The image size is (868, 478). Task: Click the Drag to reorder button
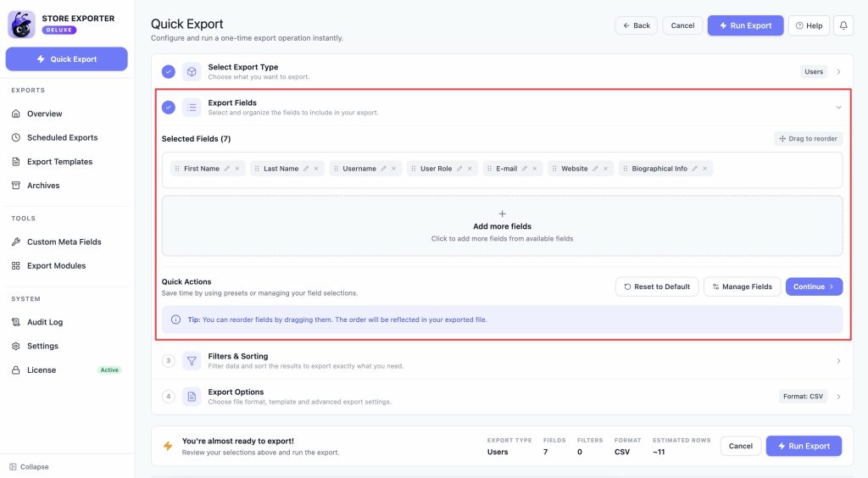coord(808,139)
